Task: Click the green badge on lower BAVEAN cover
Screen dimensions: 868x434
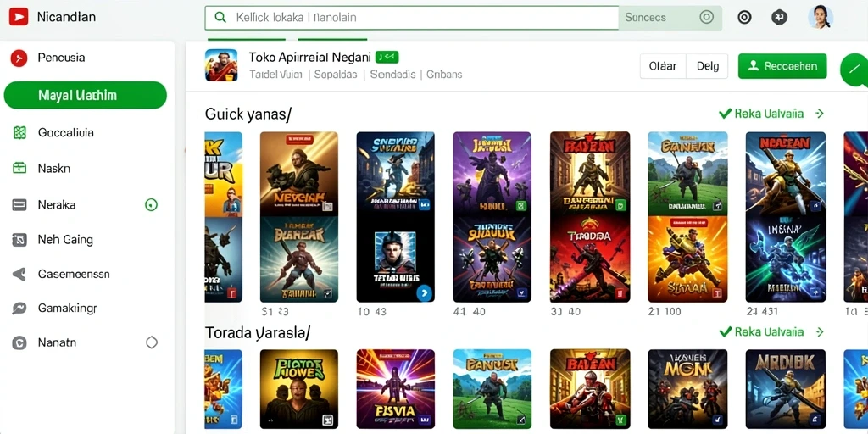Action: [x=620, y=420]
